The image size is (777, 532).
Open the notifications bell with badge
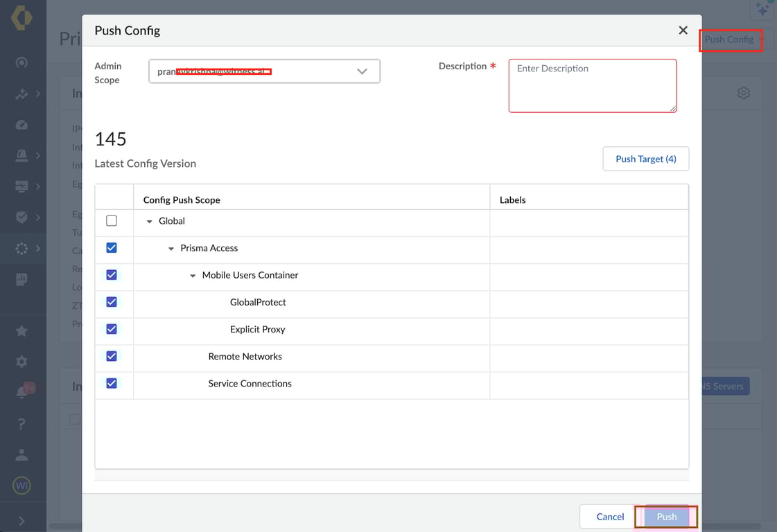click(21, 392)
